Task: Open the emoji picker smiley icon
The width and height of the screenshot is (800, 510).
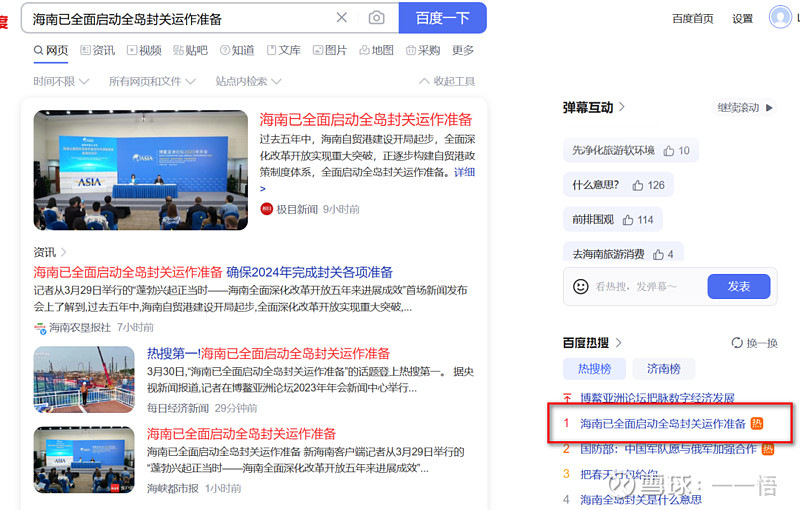Action: [x=581, y=287]
